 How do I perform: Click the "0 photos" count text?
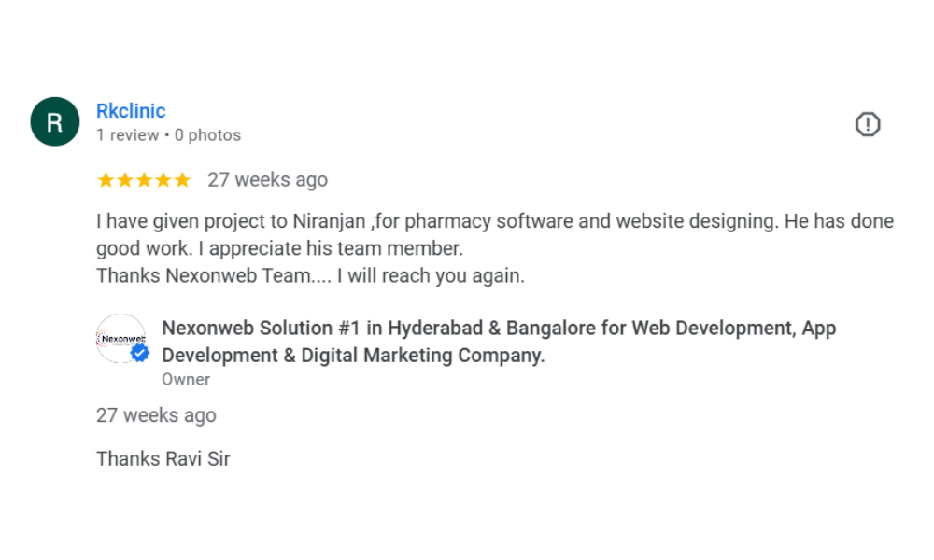(x=214, y=135)
